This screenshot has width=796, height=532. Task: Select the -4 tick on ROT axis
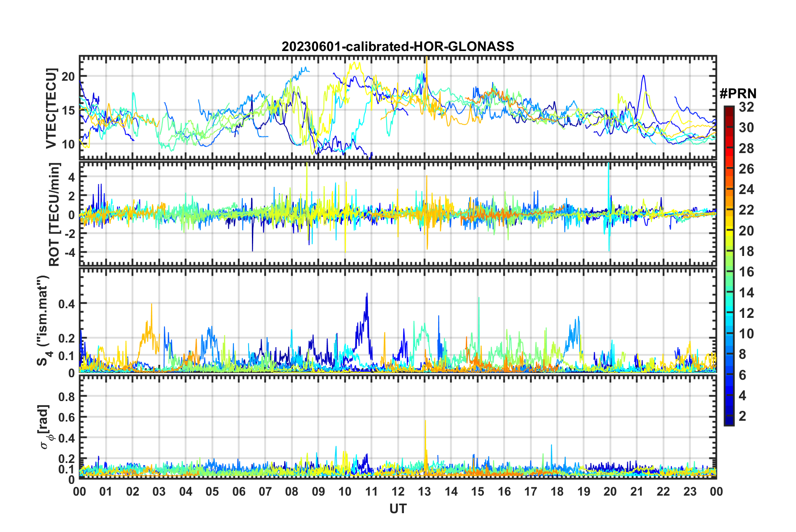(69, 252)
